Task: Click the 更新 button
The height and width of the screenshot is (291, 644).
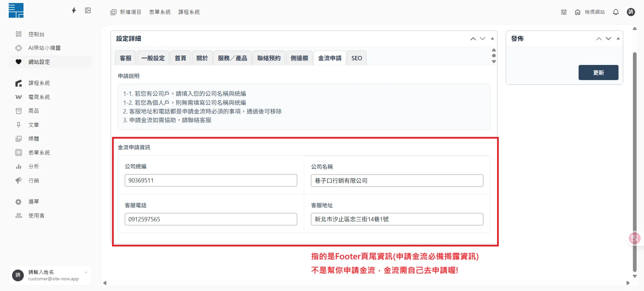Action: pos(598,73)
